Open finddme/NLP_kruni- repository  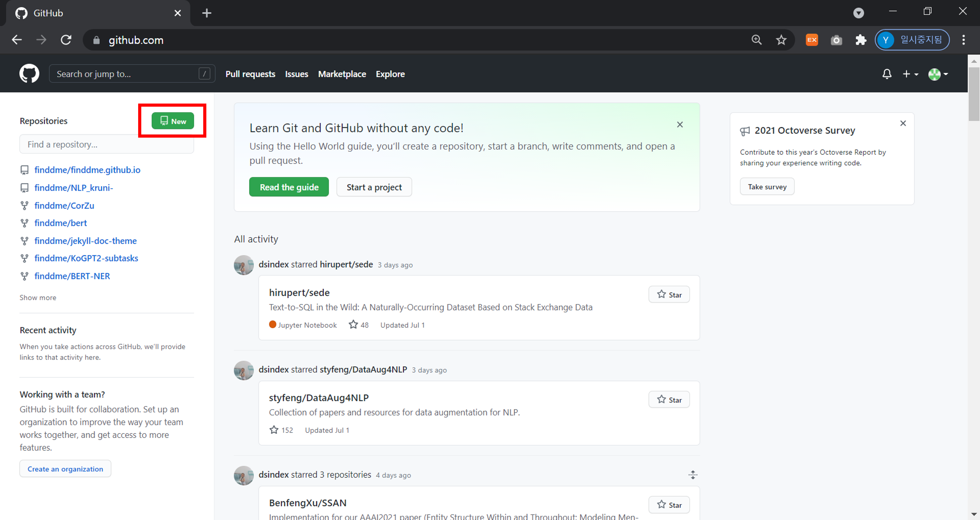pyautogui.click(x=74, y=188)
